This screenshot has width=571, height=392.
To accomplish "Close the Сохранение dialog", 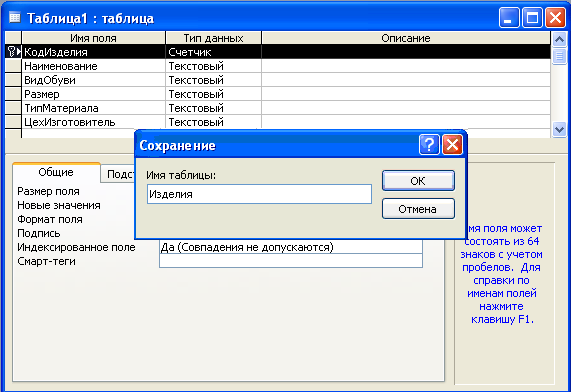I will 452,145.
